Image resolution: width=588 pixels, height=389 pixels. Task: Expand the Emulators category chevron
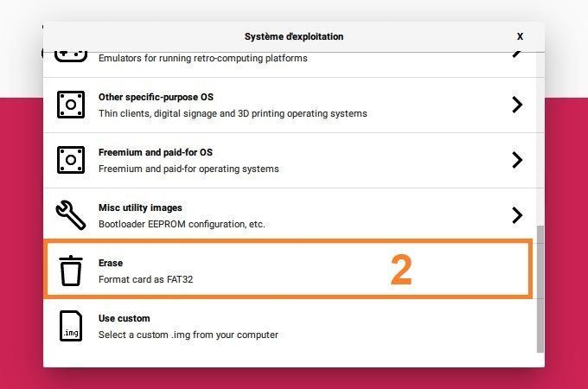point(517,54)
